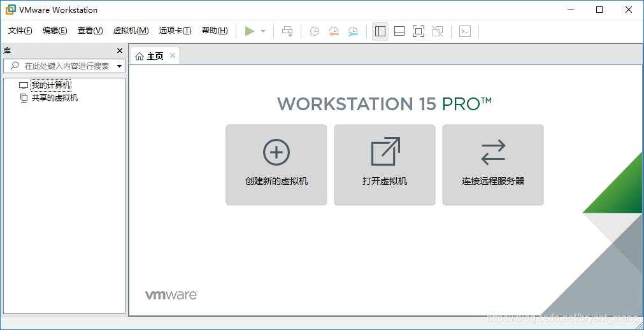Maximize the VMware Workstation window
Image resolution: width=644 pixels, height=330 pixels.
[x=599, y=10]
